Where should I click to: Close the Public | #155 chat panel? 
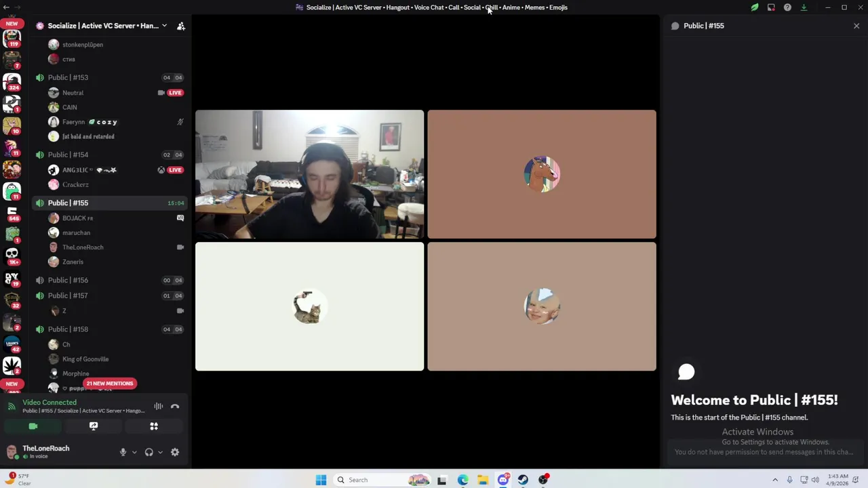click(x=856, y=26)
